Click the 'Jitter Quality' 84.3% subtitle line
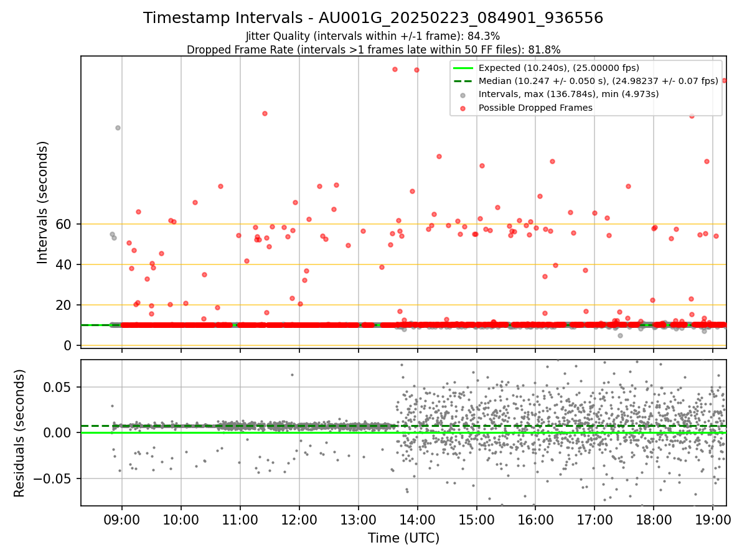Screen dimensions: 747x560 (373, 36)
